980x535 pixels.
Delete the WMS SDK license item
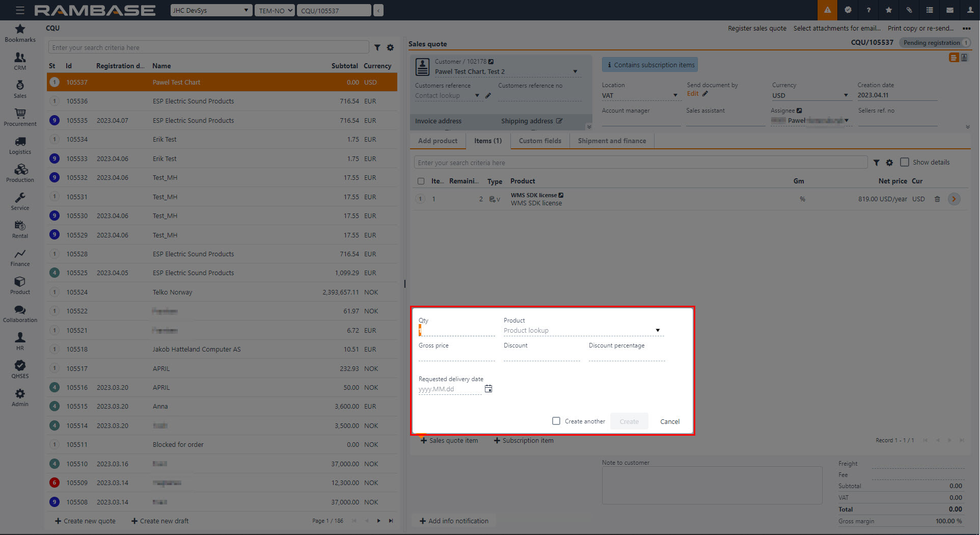click(937, 199)
